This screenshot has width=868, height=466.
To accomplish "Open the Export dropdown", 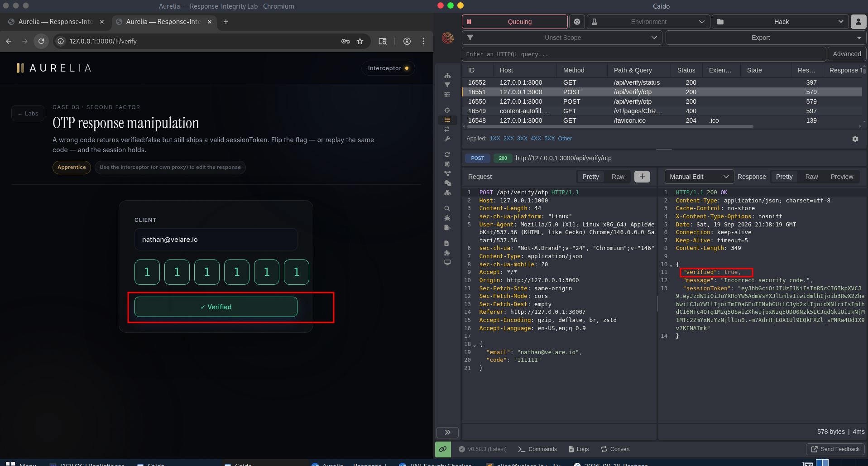I will pos(766,38).
